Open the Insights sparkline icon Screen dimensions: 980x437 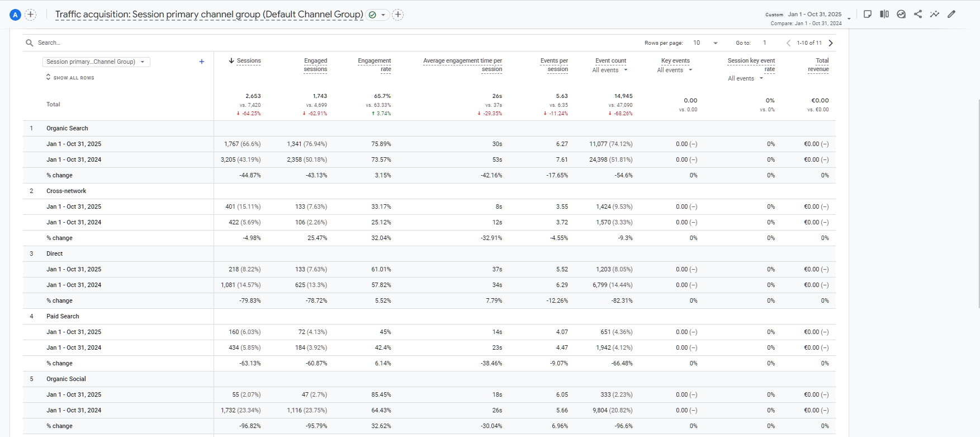pyautogui.click(x=935, y=15)
